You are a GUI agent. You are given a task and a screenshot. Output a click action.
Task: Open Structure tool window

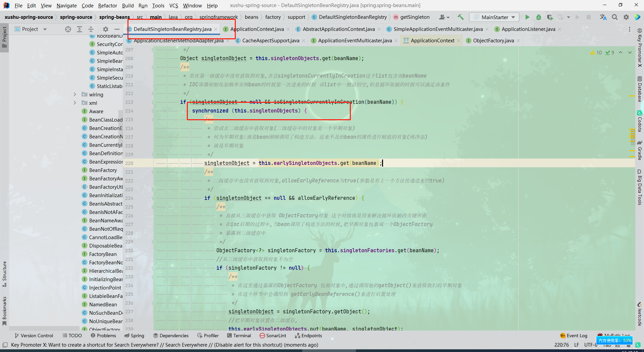4,274
